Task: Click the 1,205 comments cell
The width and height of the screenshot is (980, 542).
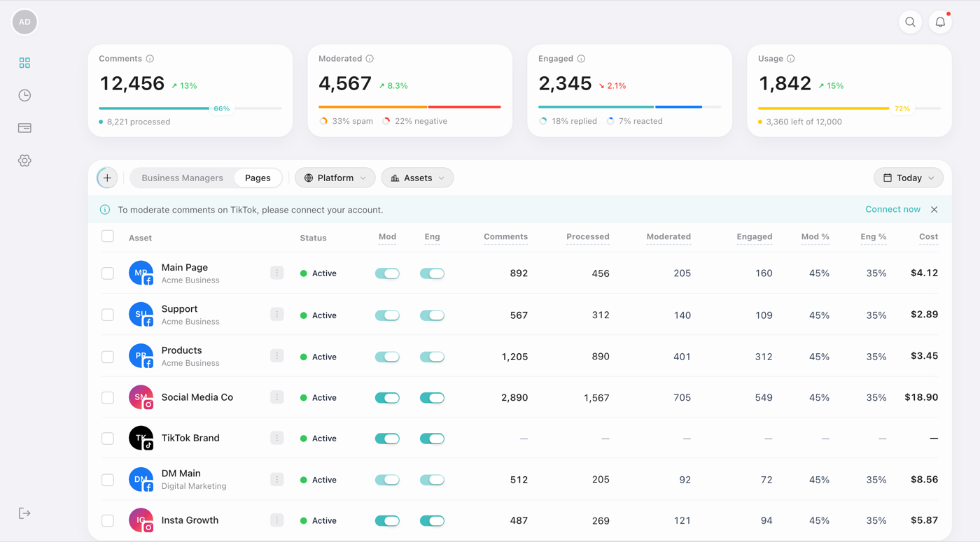Action: click(514, 357)
